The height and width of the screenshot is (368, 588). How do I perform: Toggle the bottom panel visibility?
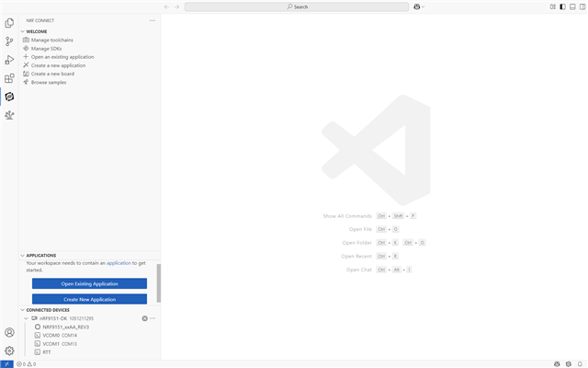click(x=572, y=6)
